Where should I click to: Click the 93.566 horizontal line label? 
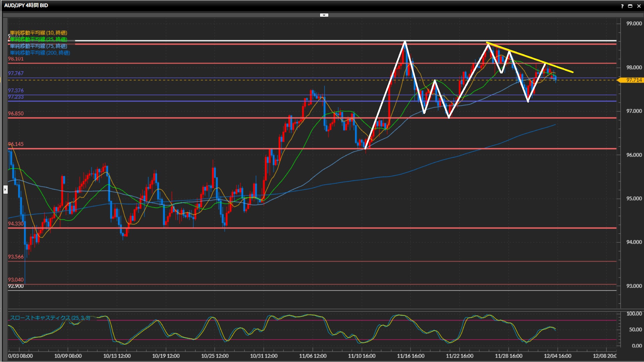coord(16,257)
